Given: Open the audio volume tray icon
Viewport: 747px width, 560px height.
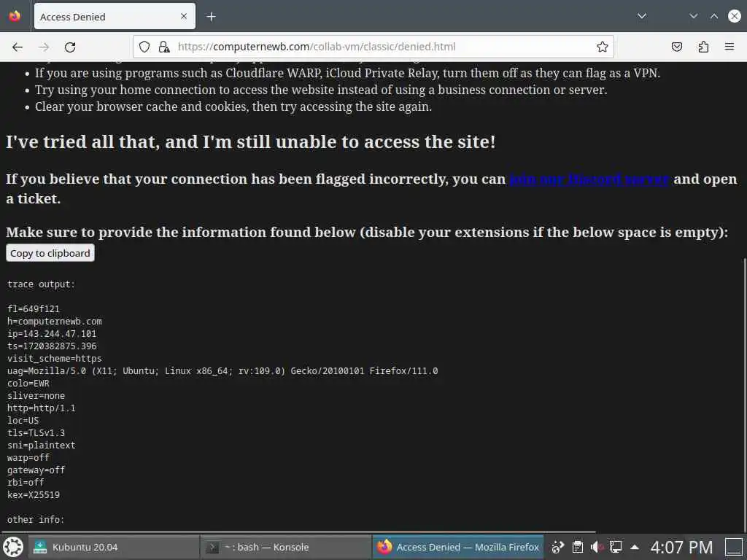Looking at the screenshot, I should 597,547.
